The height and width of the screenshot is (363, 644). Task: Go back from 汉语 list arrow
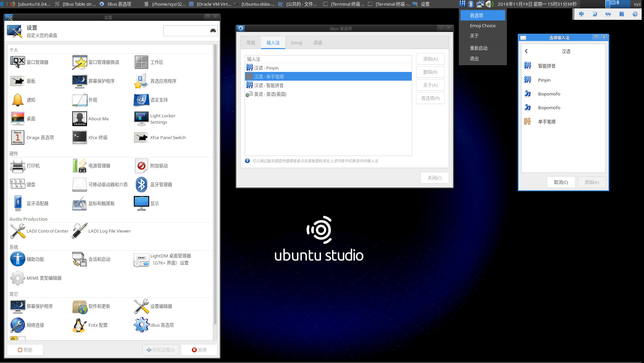point(526,51)
